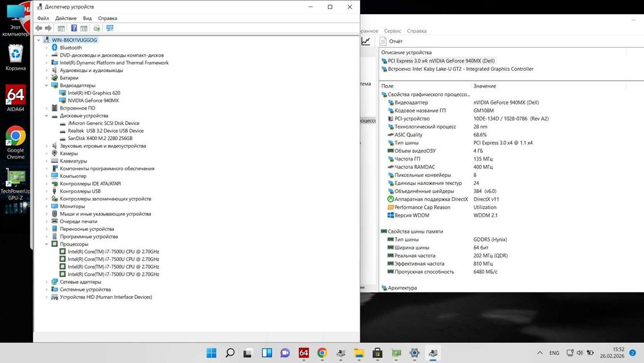This screenshot has width=644, height=363.
Task: Select Realtek USB 3.2 Device USB Device
Action: [x=106, y=131]
